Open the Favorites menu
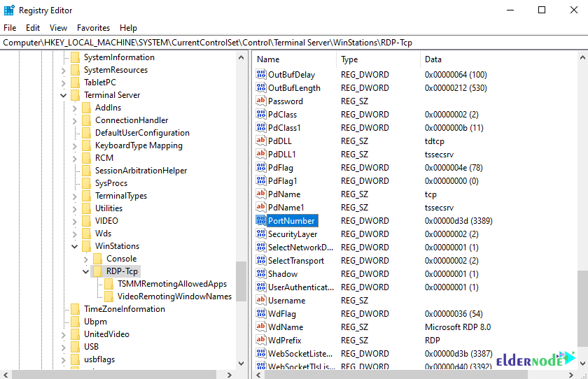588x379 pixels. coord(93,28)
